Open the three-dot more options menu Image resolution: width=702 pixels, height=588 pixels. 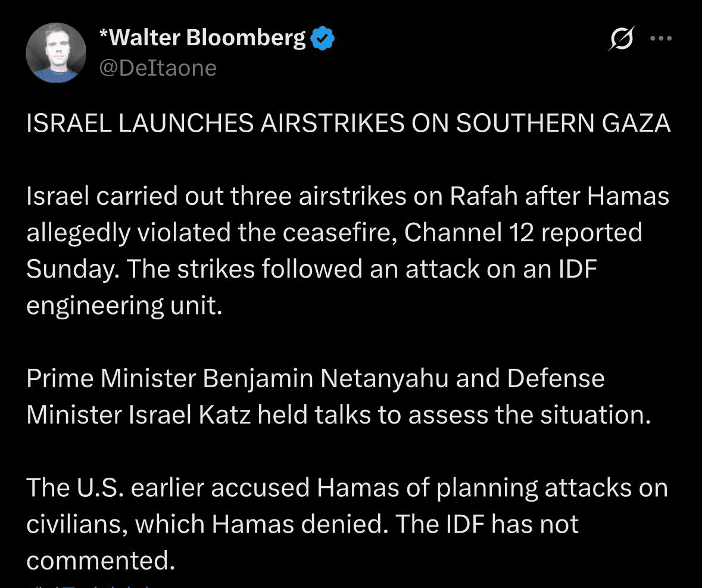coord(661,39)
